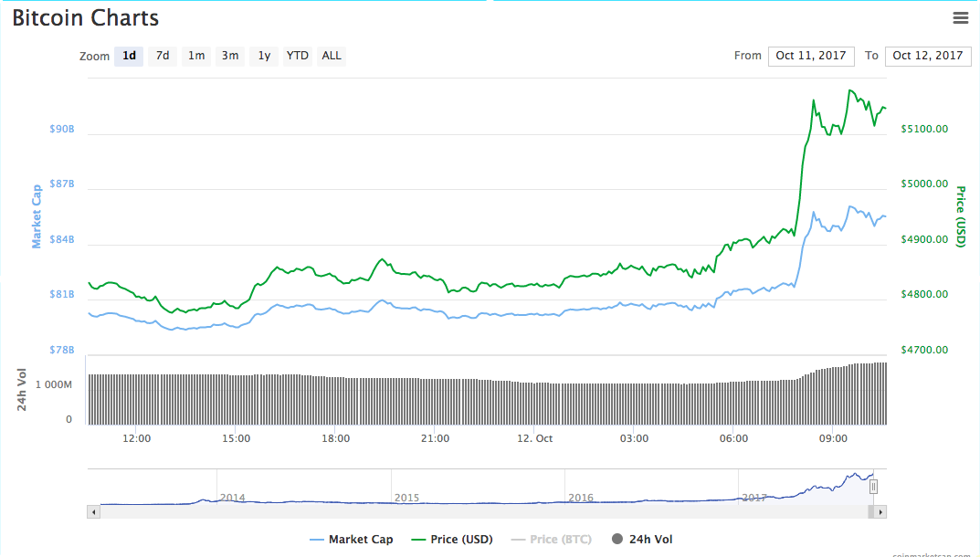Image resolution: width=980 pixels, height=557 pixels.
Task: Click the 21:00 time axis label
Action: click(x=435, y=438)
